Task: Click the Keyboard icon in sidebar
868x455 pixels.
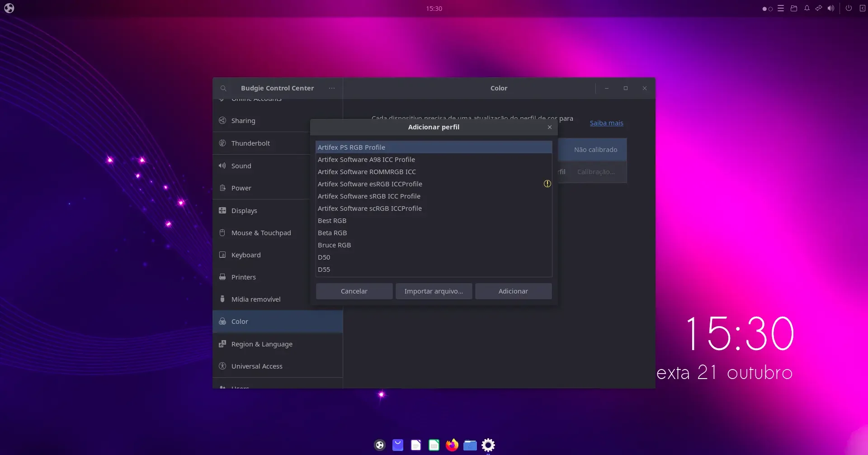Action: tap(222, 255)
